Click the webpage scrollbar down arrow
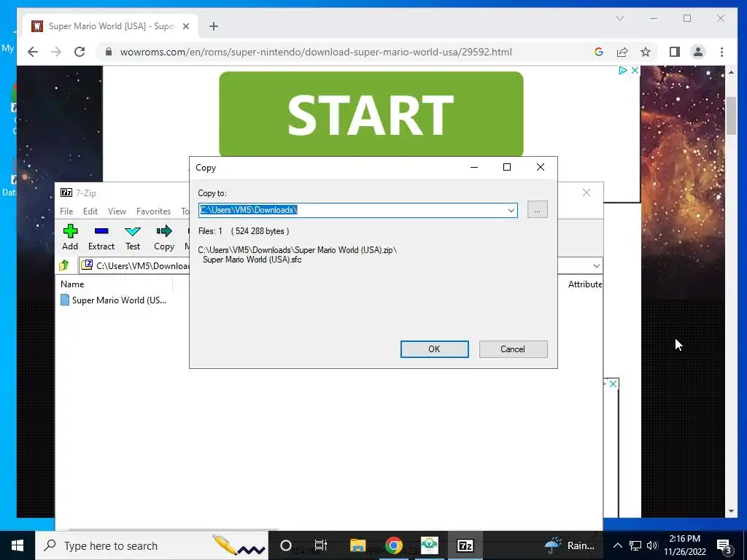The height and width of the screenshot is (560, 747). click(x=731, y=511)
